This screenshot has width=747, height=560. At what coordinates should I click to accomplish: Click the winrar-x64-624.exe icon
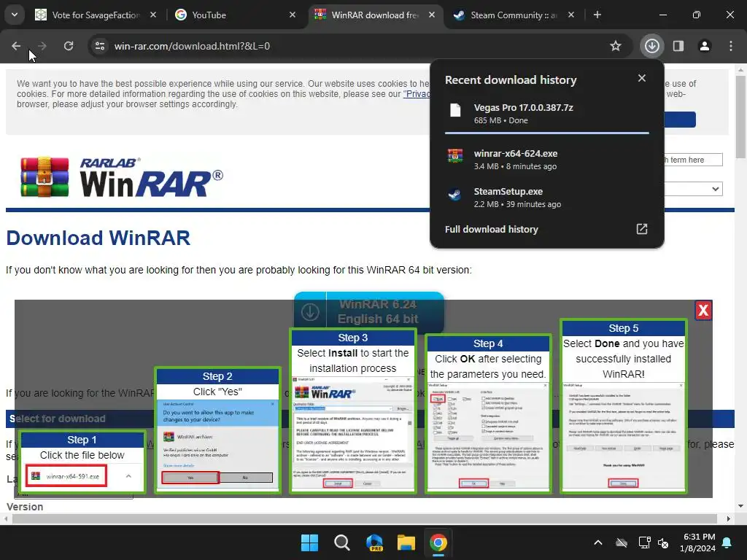point(455,155)
